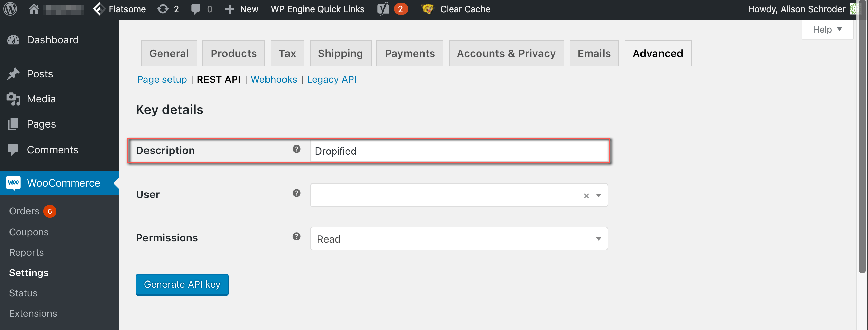Screen dimensions: 868x330
Task: Click the REST API section link
Action: tap(219, 80)
